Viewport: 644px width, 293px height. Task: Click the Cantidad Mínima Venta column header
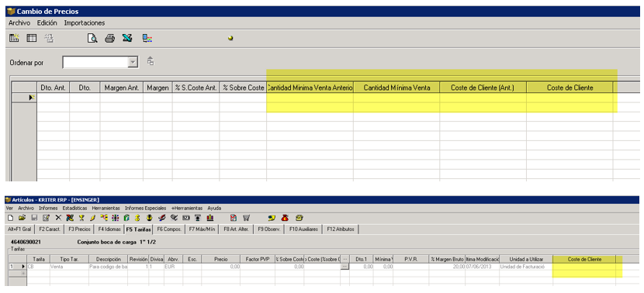pos(396,88)
